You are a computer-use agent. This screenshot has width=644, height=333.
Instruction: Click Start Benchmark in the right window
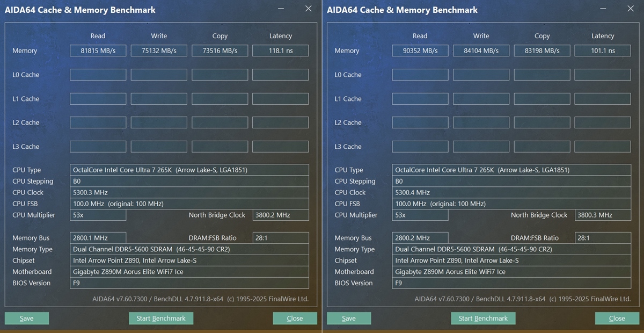pyautogui.click(x=483, y=318)
